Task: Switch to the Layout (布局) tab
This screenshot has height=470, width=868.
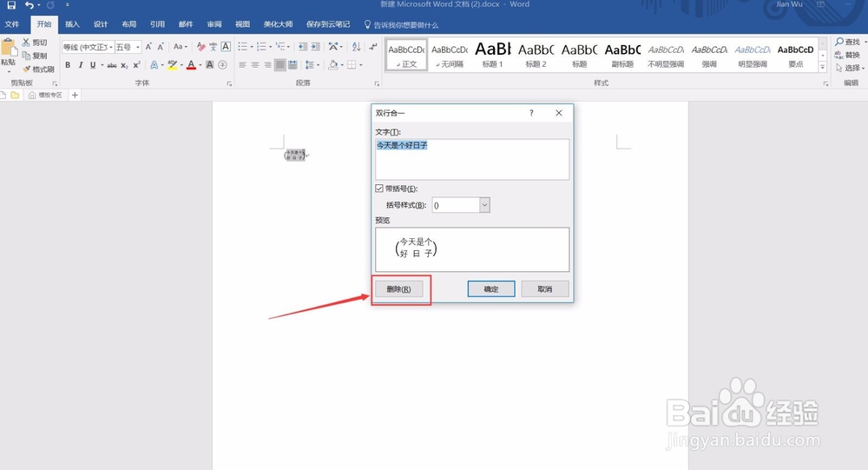Action: (129, 24)
